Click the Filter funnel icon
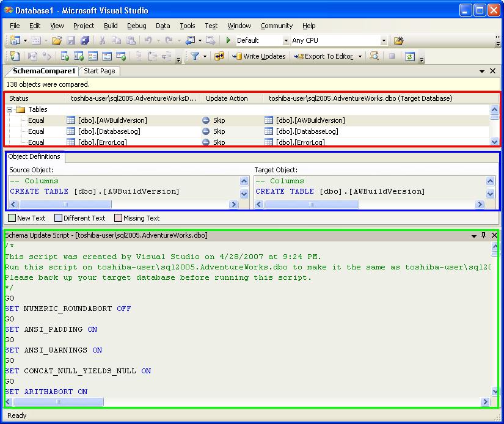Viewport: 504px width, 424px height. tap(195, 56)
